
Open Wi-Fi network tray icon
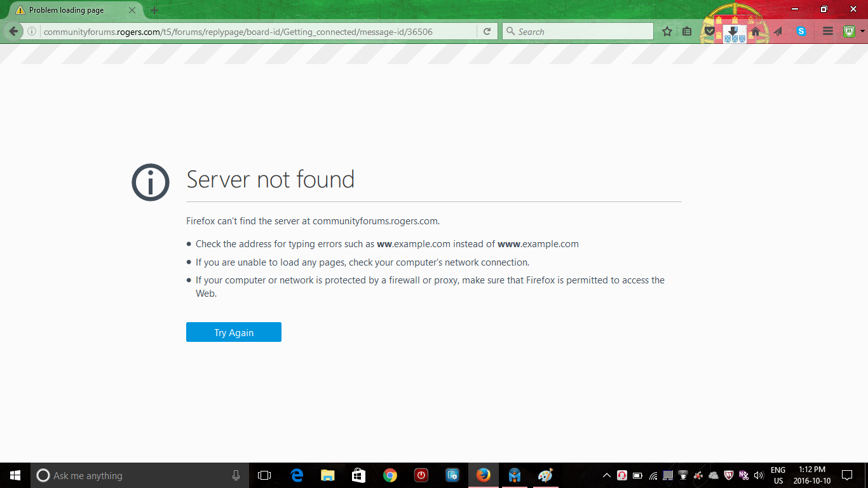point(653,475)
